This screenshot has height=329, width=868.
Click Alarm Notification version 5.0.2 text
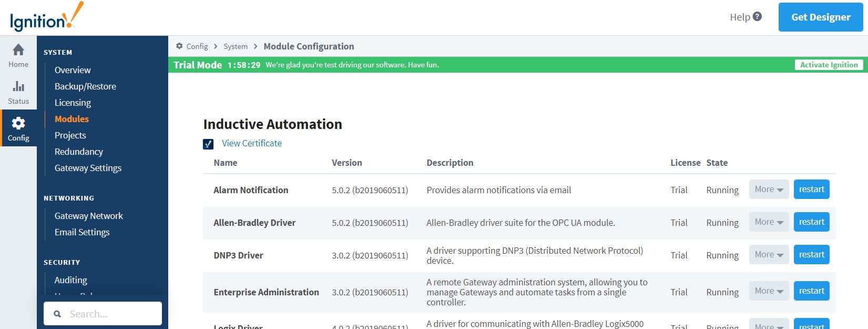click(370, 190)
